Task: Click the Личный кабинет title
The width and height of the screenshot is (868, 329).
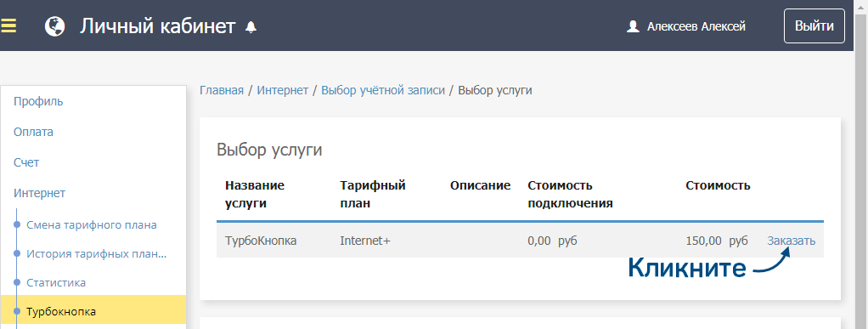Action: (157, 26)
